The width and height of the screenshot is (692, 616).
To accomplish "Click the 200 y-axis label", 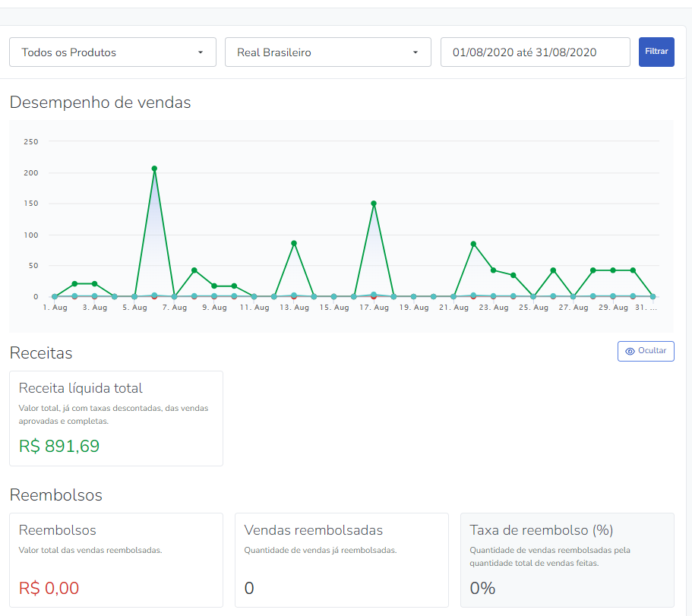I will point(31,173).
